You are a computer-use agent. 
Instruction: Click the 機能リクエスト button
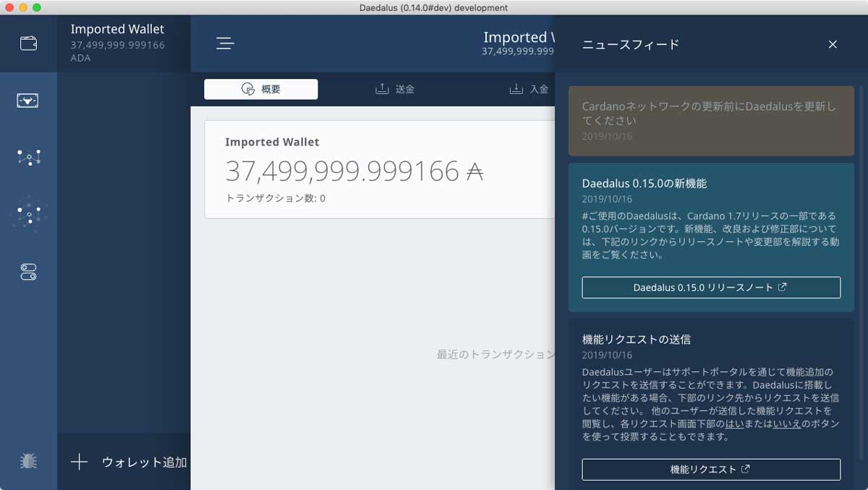click(711, 469)
